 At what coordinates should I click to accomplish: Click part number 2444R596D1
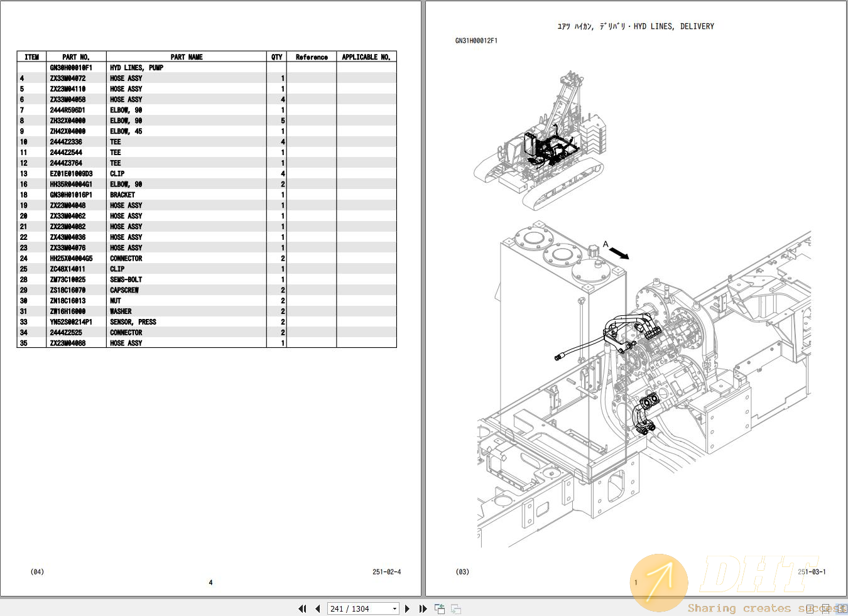click(x=68, y=111)
